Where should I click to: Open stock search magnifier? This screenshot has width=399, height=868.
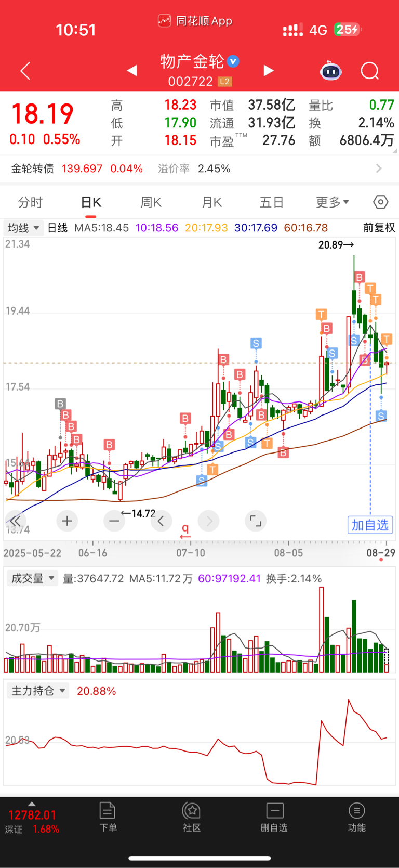[370, 71]
